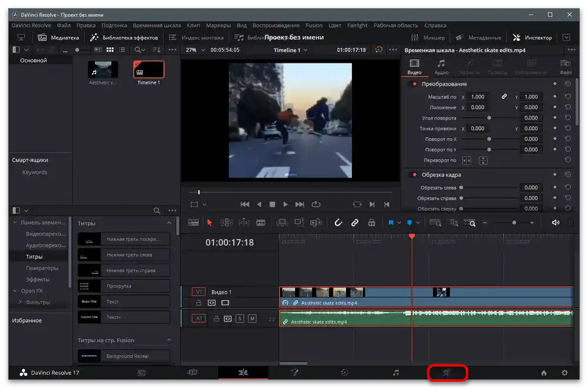
Task: Open the Mixer (Микшер) panel
Action: pyautogui.click(x=428, y=38)
